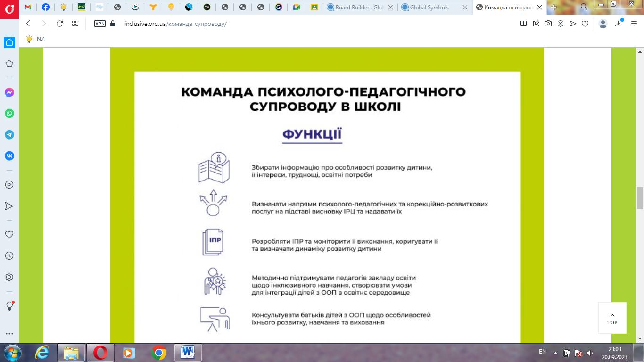Open Telegram in the sidebar
This screenshot has height=362, width=644.
9,135
